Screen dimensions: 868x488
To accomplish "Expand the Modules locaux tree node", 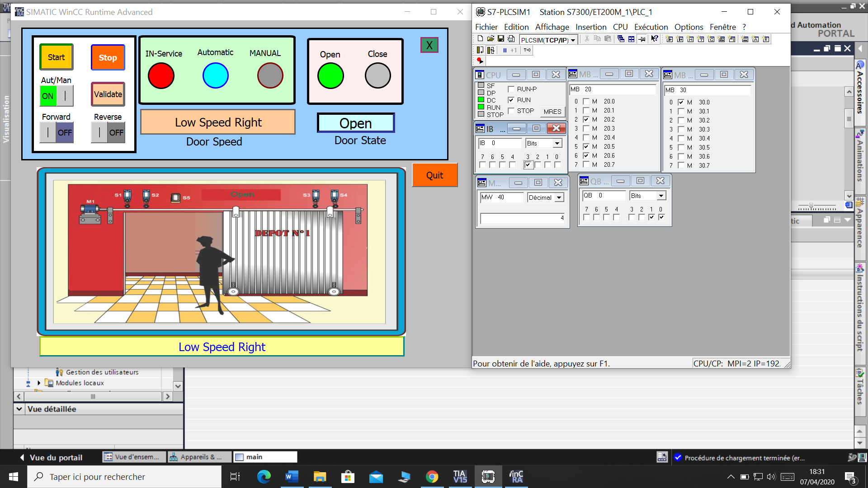I will click(x=39, y=383).
